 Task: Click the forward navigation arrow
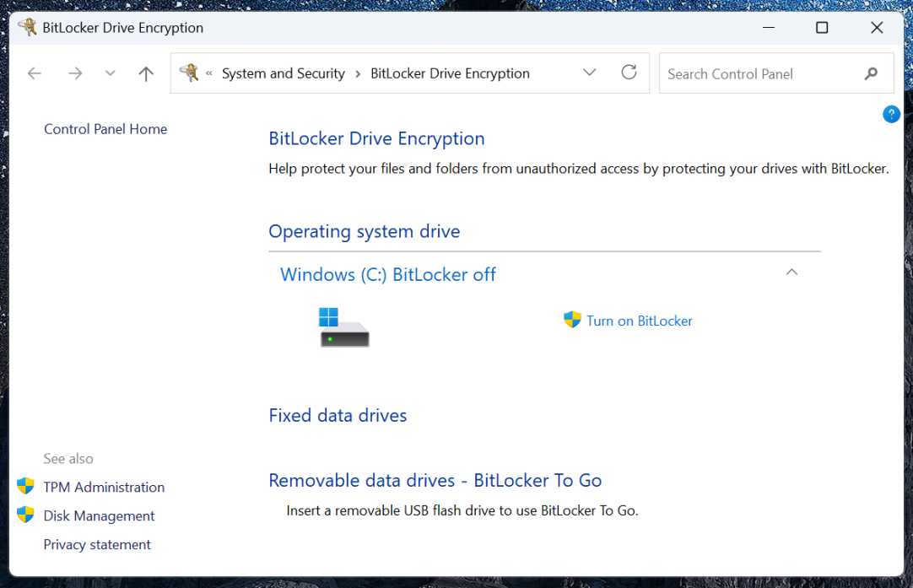[x=75, y=73]
